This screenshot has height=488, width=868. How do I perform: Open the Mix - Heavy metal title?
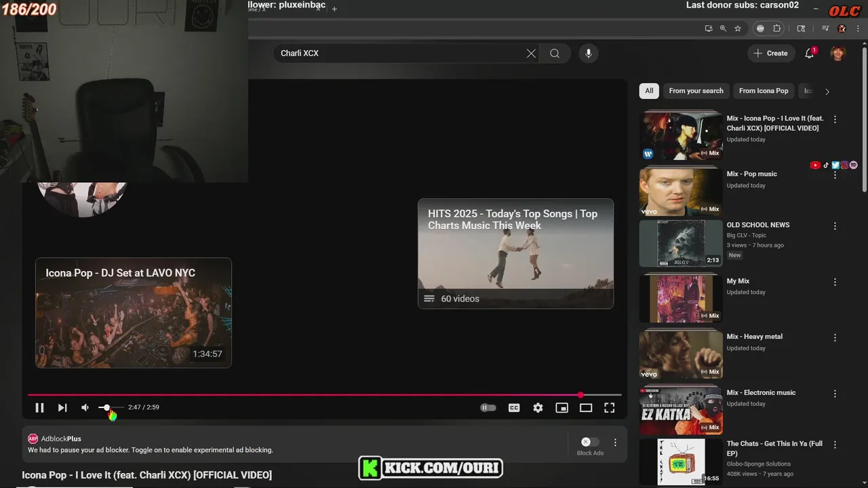(x=754, y=337)
